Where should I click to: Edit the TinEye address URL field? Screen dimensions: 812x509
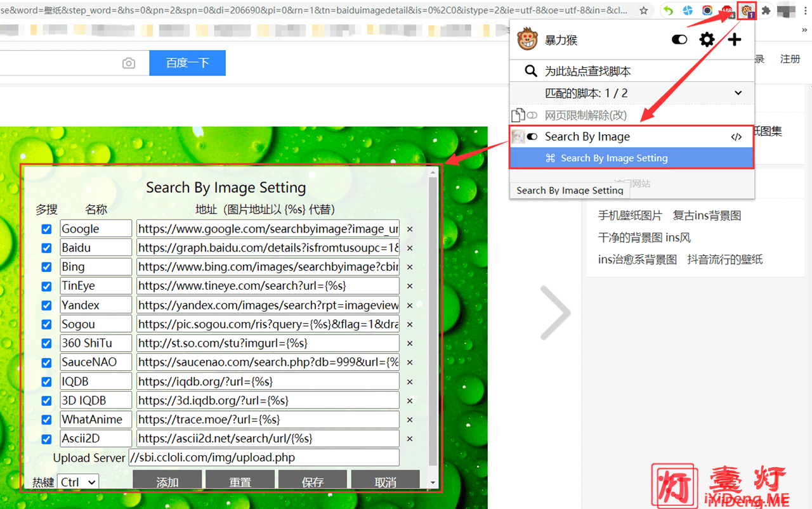tap(268, 286)
